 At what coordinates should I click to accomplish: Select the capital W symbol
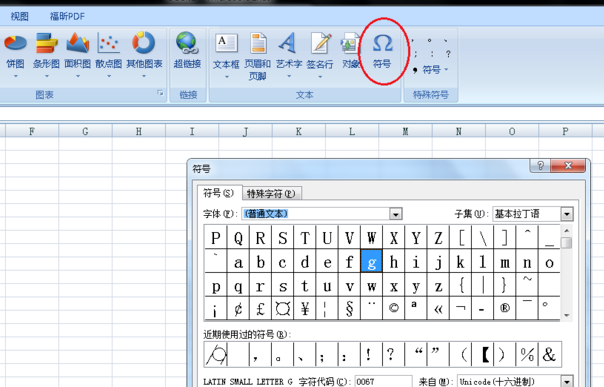[371, 238]
